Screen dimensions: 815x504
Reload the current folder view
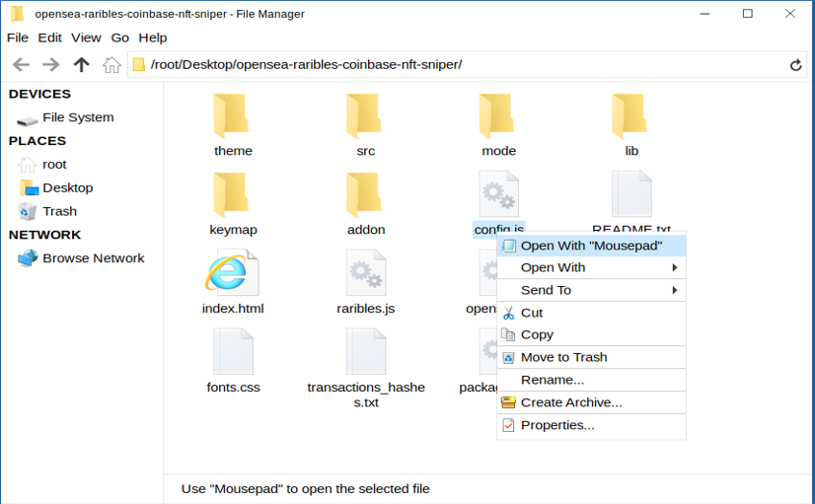click(795, 65)
